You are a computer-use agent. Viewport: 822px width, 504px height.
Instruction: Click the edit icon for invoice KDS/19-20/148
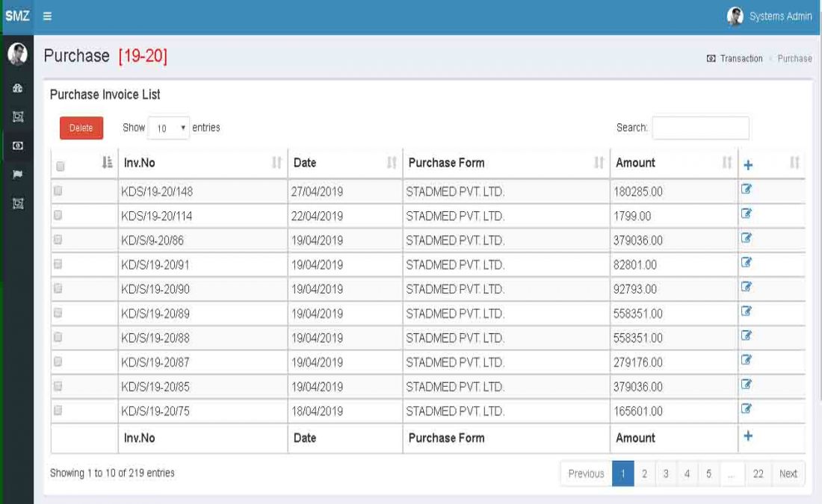746,192
